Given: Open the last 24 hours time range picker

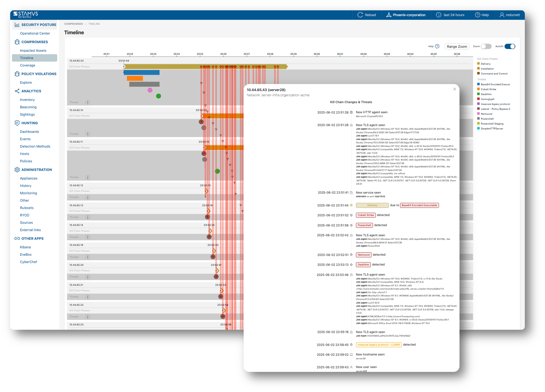Looking at the screenshot, I should (450, 15).
